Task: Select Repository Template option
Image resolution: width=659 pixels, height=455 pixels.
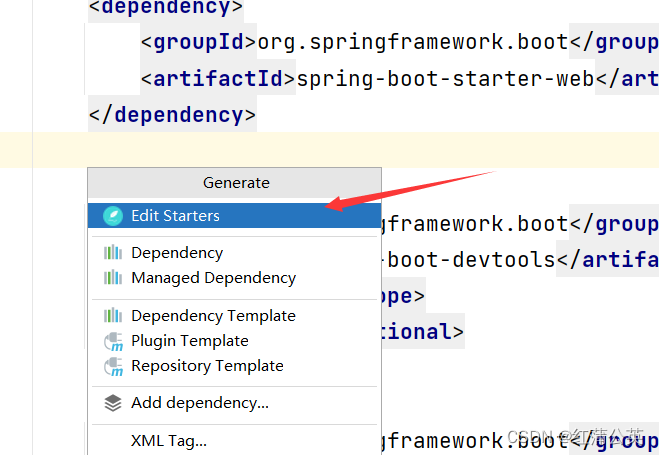Action: click(235, 366)
